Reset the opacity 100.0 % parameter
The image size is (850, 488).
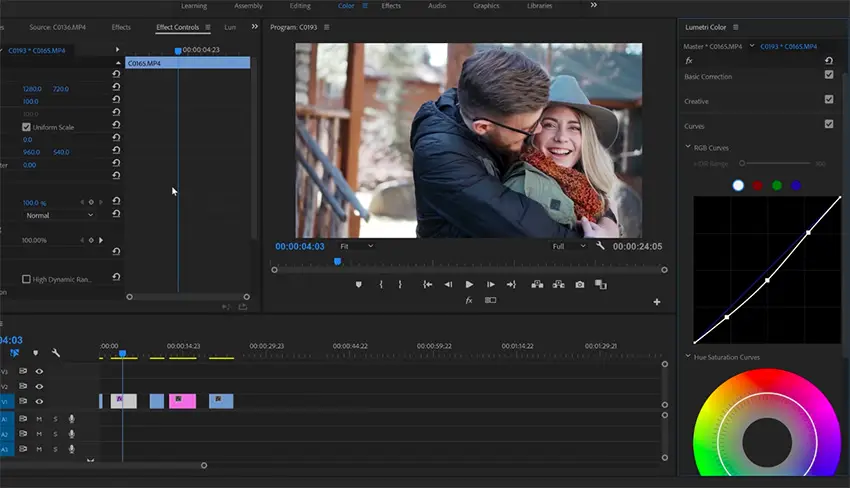116,201
